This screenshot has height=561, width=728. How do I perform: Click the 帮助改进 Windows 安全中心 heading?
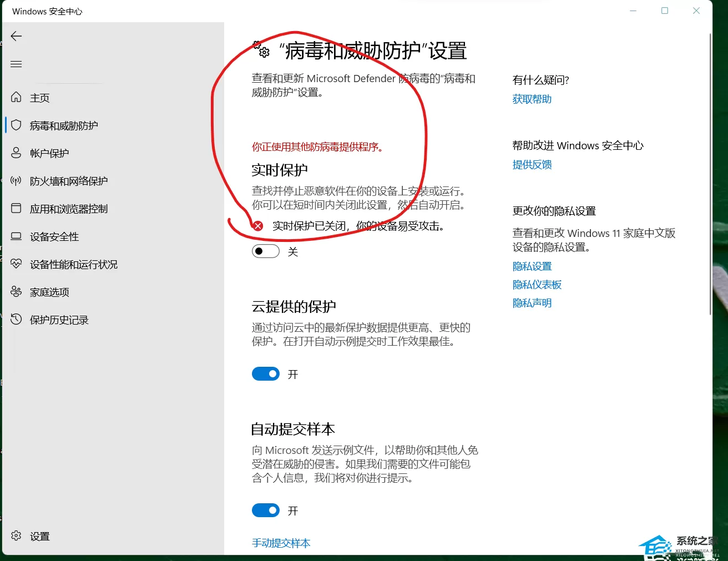578,145
